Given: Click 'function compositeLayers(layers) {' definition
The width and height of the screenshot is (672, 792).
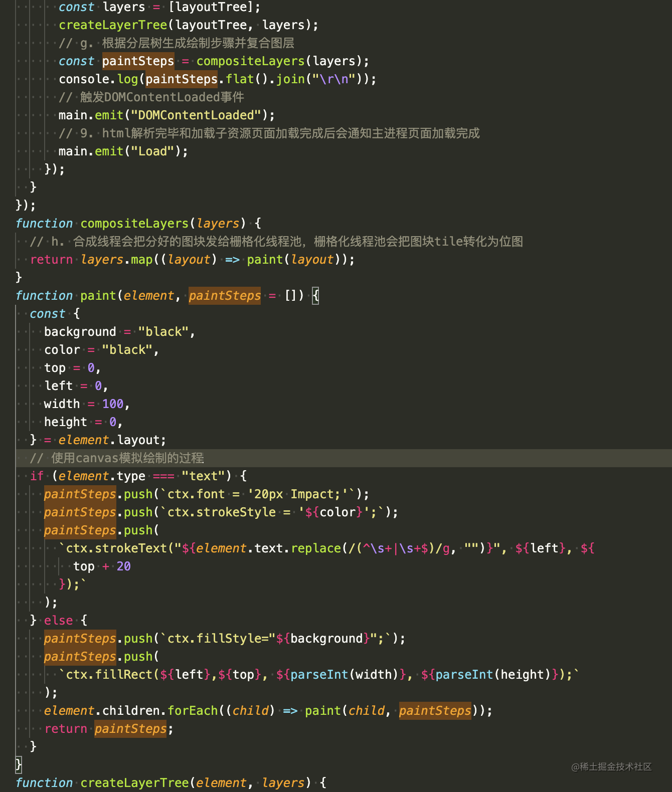Looking at the screenshot, I should [138, 224].
